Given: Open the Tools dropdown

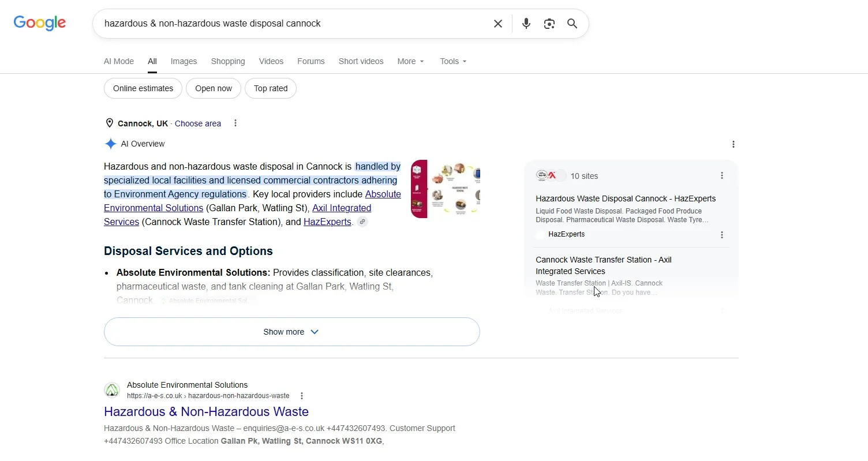Looking at the screenshot, I should point(453,61).
